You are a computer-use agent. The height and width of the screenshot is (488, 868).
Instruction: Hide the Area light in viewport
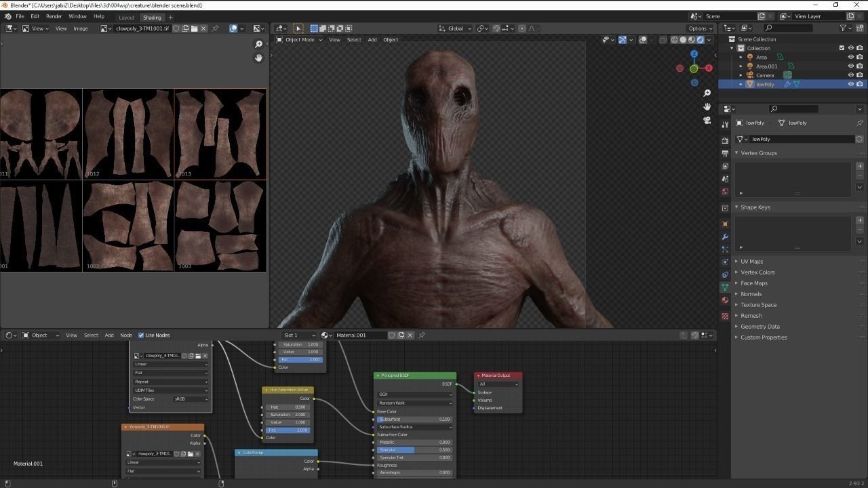(x=850, y=57)
